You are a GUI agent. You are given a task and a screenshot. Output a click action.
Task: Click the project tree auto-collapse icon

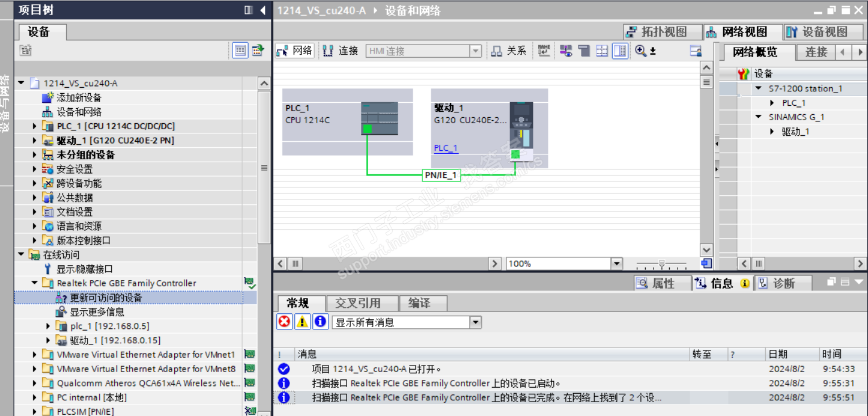(249, 10)
